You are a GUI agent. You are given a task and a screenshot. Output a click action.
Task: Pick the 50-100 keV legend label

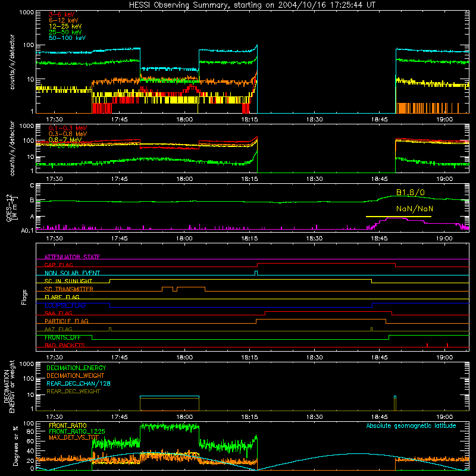67,38
